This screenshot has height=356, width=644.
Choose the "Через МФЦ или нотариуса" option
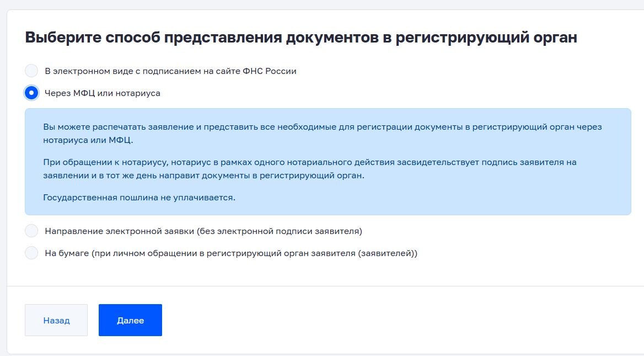[32, 93]
